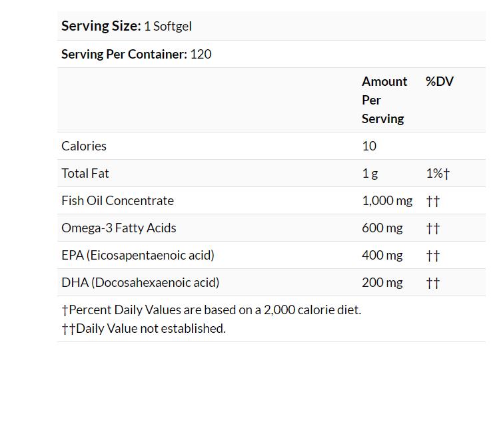The height and width of the screenshot is (448, 491).
Task: Click the "200 mg" DHA amount
Action: (382, 282)
